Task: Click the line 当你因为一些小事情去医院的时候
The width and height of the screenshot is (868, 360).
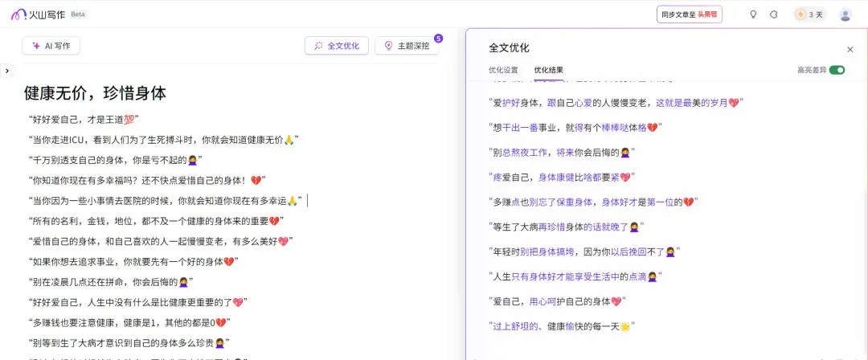Action: pos(165,201)
